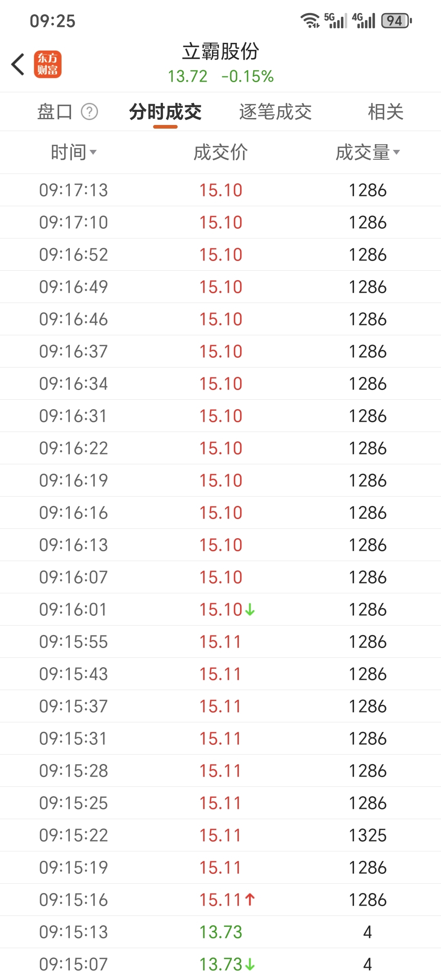The width and height of the screenshot is (441, 980).
Task: Tap the 成交价 column header
Action: tap(220, 152)
